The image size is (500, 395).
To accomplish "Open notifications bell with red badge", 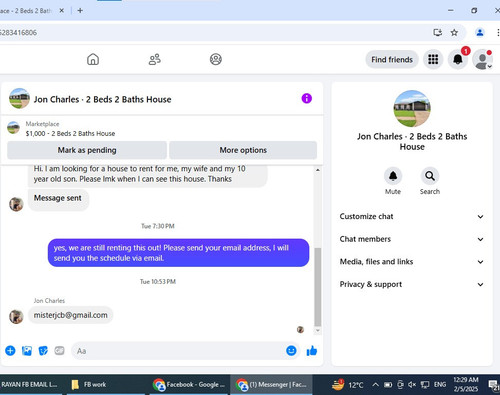I will tap(458, 59).
